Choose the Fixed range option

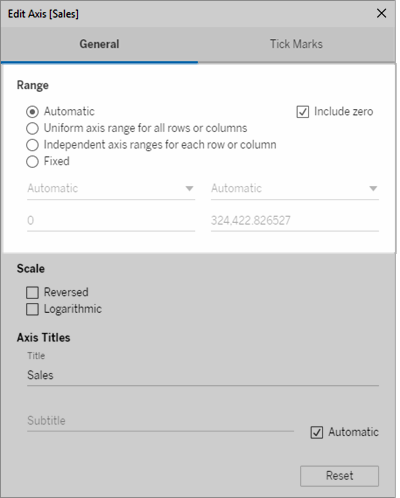(32, 162)
